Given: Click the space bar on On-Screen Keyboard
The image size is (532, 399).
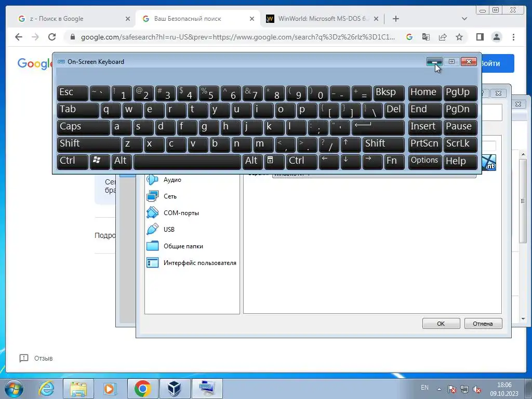Looking at the screenshot, I should pos(187,162).
